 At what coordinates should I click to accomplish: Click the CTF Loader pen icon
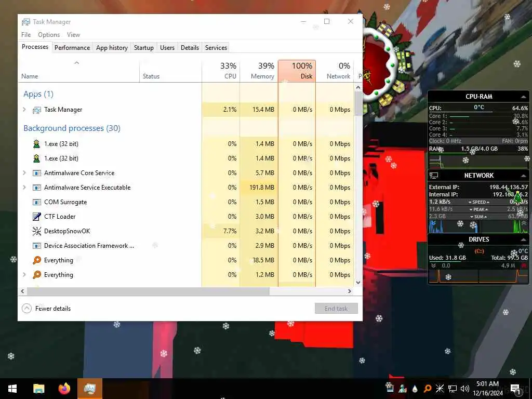37,217
